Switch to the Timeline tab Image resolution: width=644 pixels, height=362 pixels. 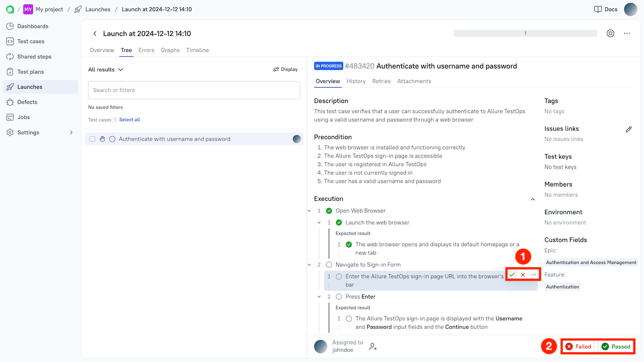tap(197, 50)
